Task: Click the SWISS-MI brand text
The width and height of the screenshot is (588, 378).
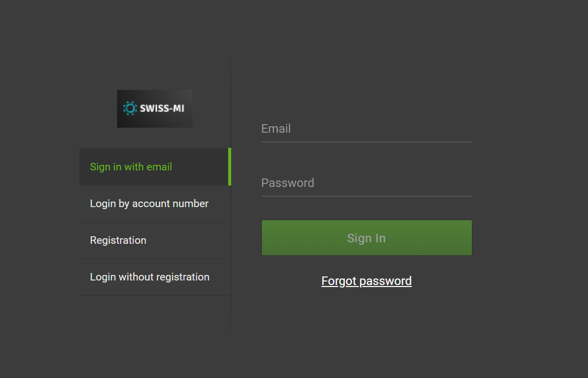Action: coord(162,108)
